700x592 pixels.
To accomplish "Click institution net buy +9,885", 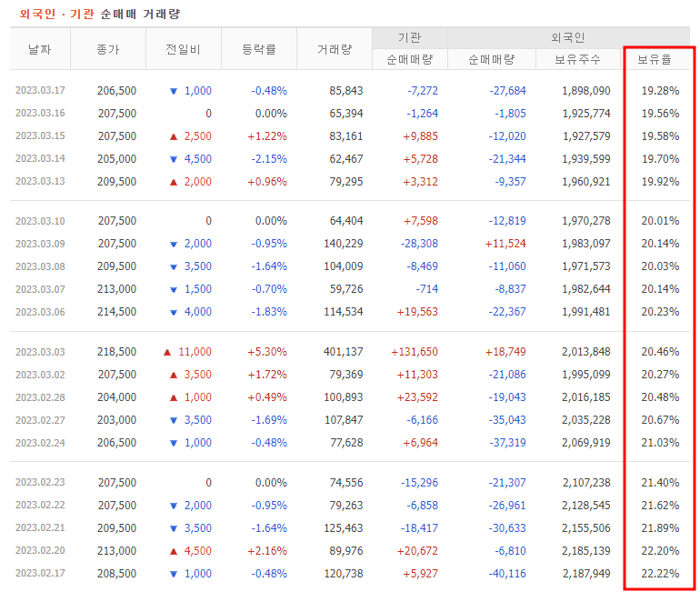I will click(x=420, y=136).
